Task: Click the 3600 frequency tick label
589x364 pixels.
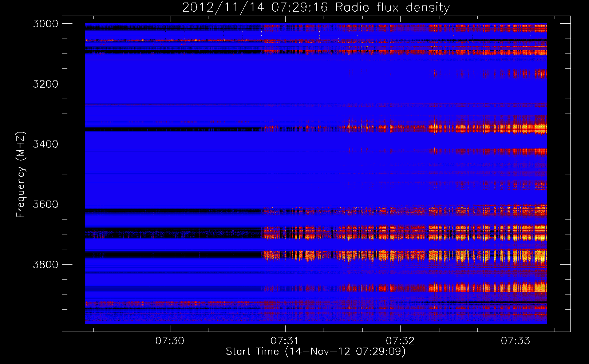Action: pos(46,204)
